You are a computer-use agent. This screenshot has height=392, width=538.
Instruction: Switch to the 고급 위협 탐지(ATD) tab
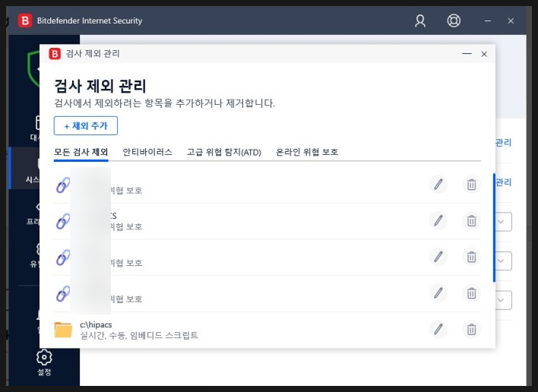click(x=223, y=152)
